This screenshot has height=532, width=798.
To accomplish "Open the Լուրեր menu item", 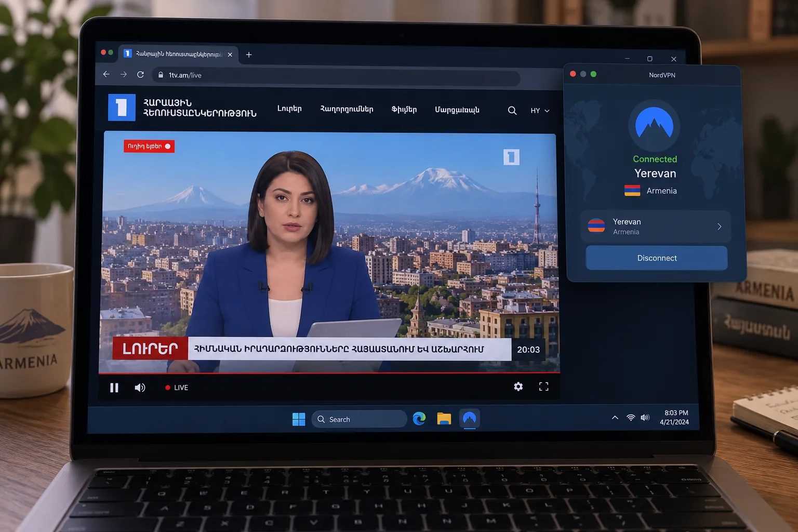I will (289, 109).
